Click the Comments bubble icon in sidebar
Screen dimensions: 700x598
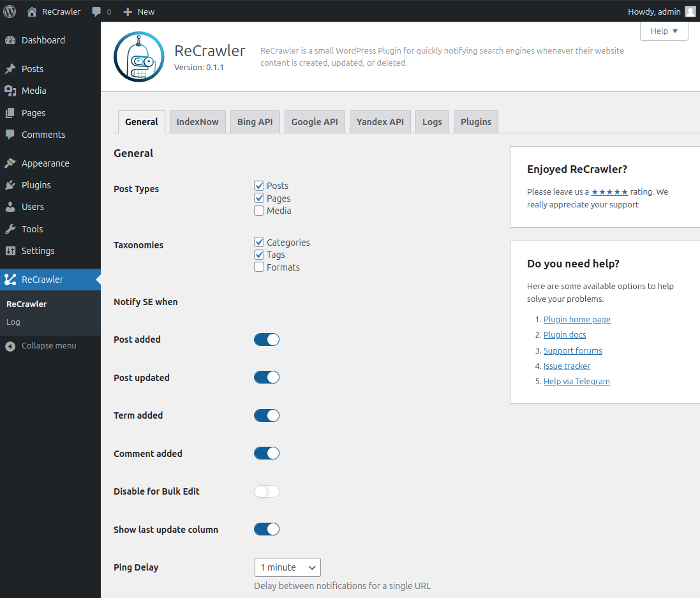(10, 135)
